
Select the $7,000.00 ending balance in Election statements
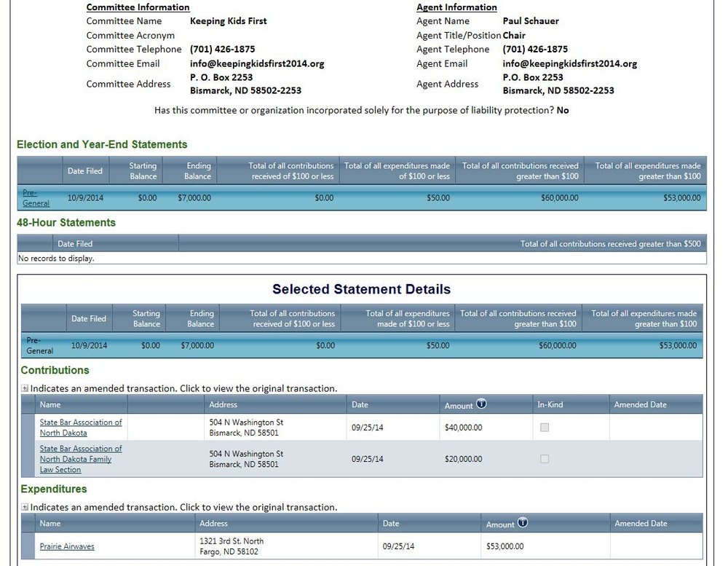tap(194, 198)
